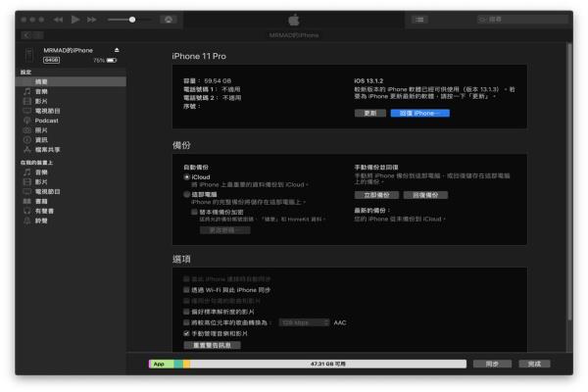Click the 完成 (Done) button

pos(534,364)
